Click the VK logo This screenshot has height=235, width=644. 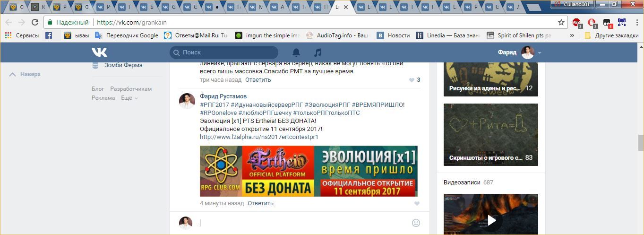[x=99, y=52]
